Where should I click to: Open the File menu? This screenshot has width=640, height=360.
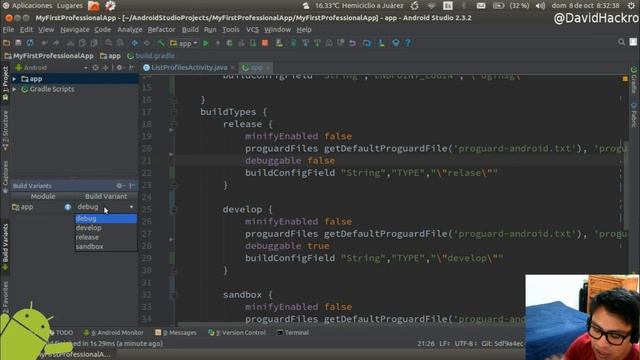point(8,30)
